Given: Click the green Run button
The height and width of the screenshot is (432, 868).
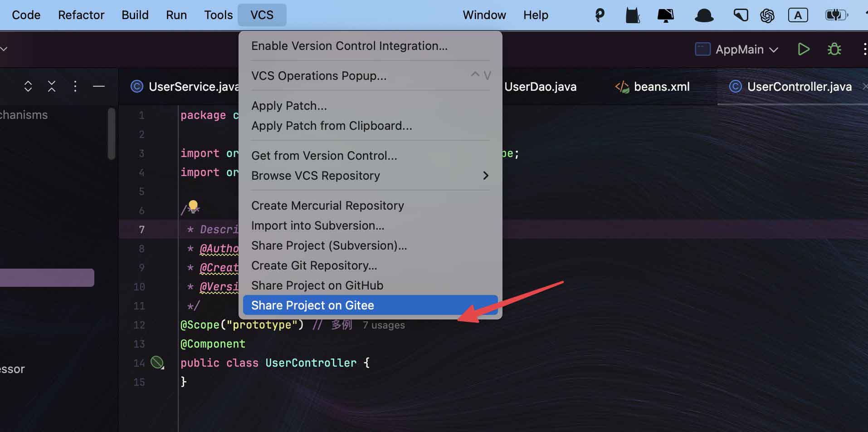Looking at the screenshot, I should click(x=803, y=49).
